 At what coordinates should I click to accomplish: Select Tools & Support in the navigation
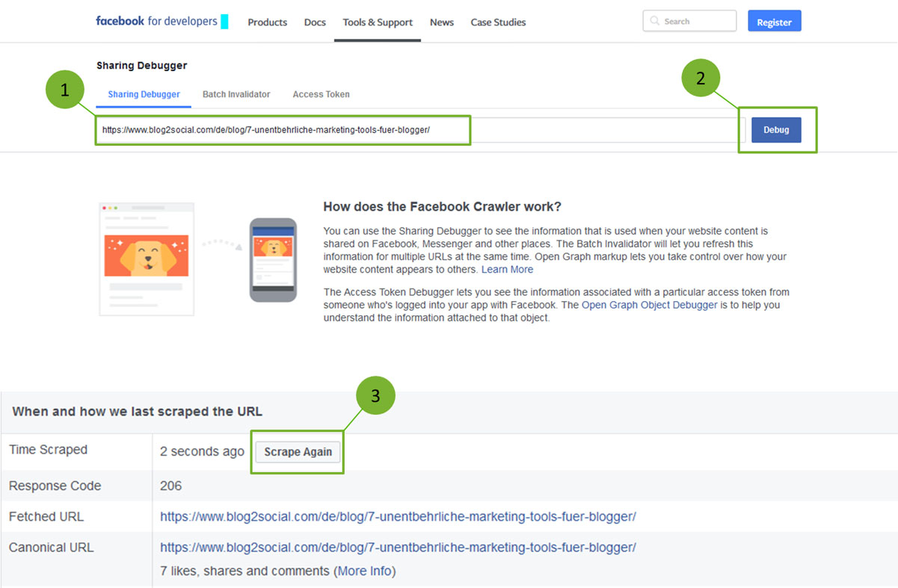pos(377,22)
